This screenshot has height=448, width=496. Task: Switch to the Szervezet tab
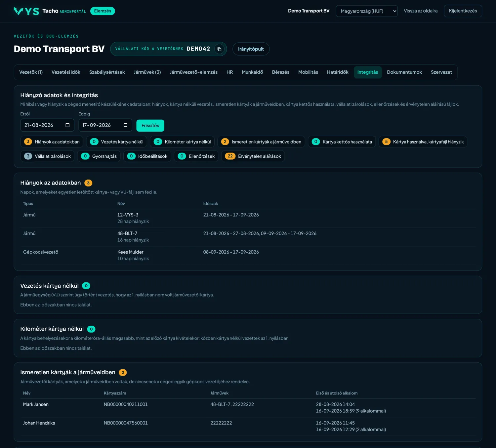(x=441, y=72)
